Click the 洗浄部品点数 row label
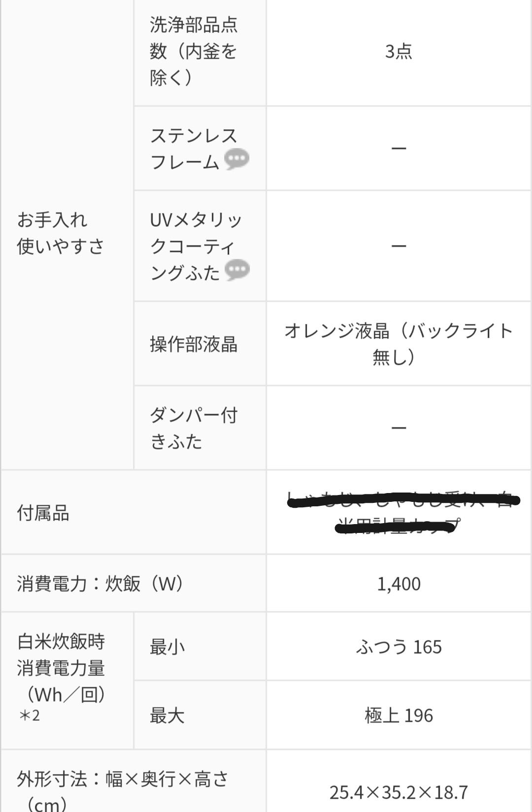532x812 pixels. click(x=194, y=51)
